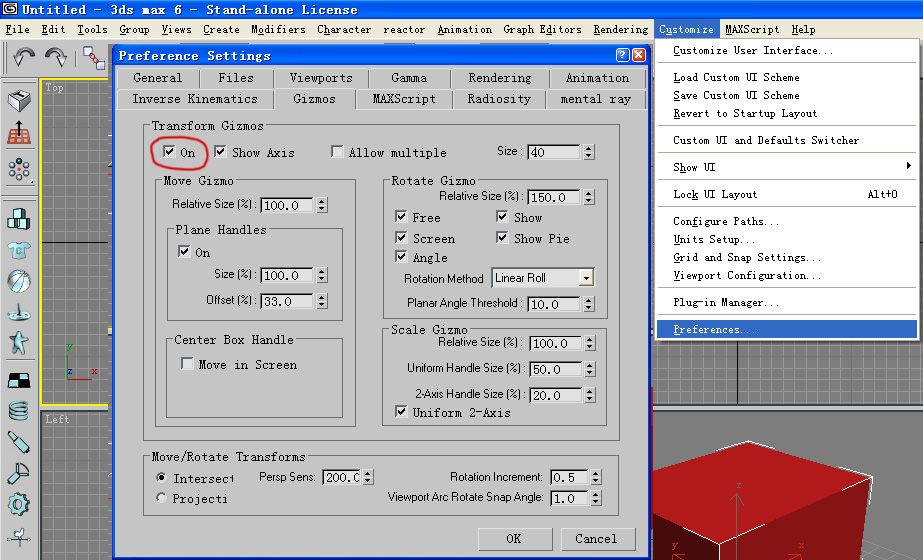Click the white box icon above the brick icon
Screen dimensions: 923x560
coord(19,101)
